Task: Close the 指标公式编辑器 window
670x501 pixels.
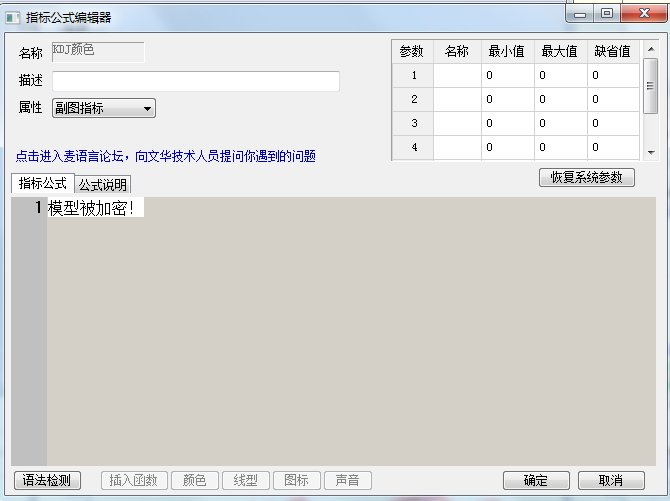Action: [x=644, y=14]
